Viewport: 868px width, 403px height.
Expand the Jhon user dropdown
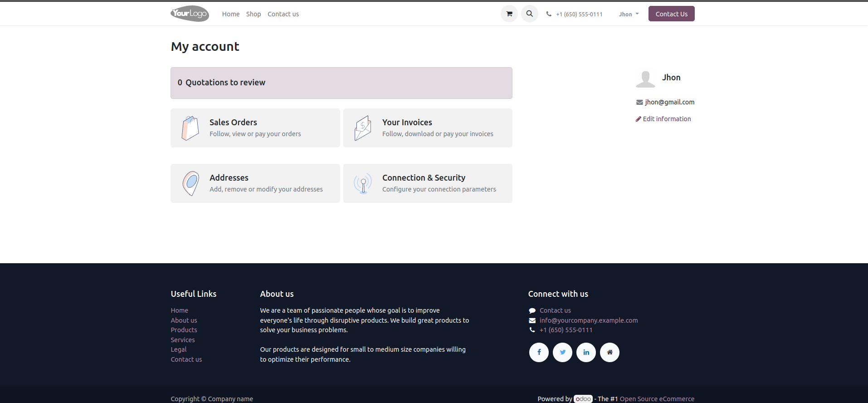[629, 14]
